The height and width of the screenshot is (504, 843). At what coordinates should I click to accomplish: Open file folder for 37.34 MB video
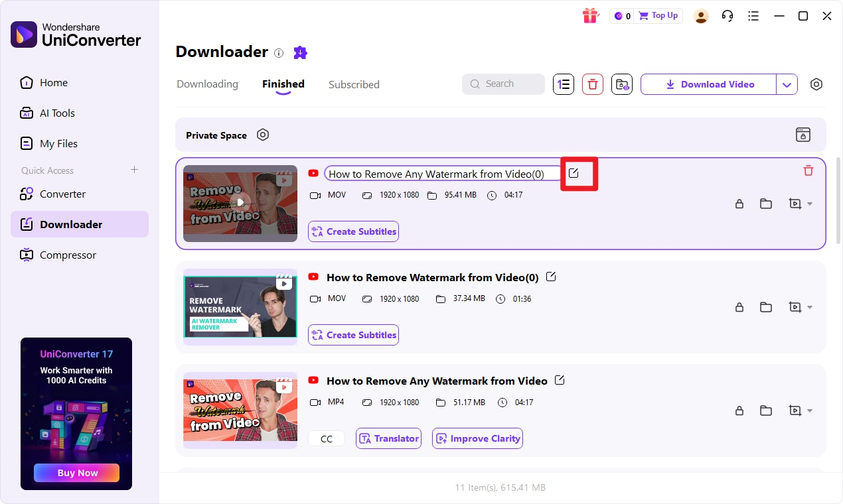pyautogui.click(x=766, y=307)
